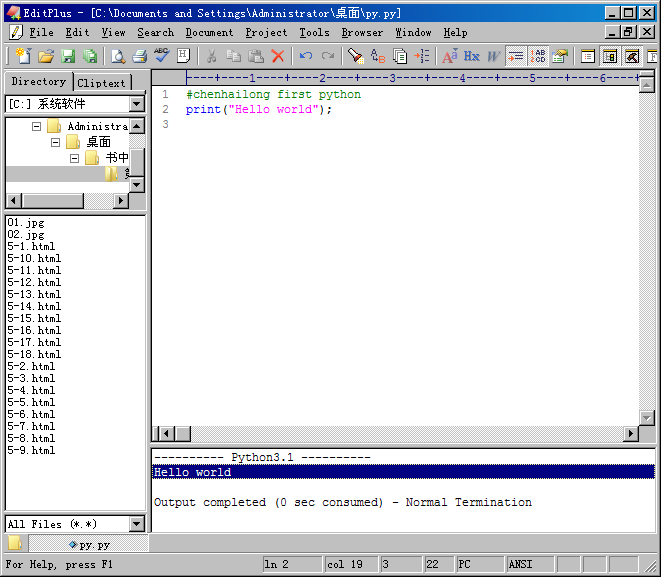Activate the py.py document tab
Viewport: 661px width, 577px height.
click(89, 545)
